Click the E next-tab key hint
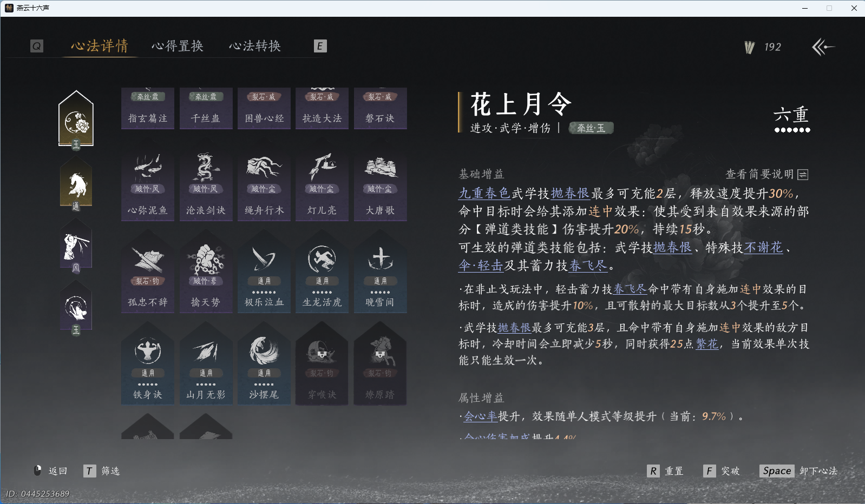The height and width of the screenshot is (504, 865). (x=320, y=46)
